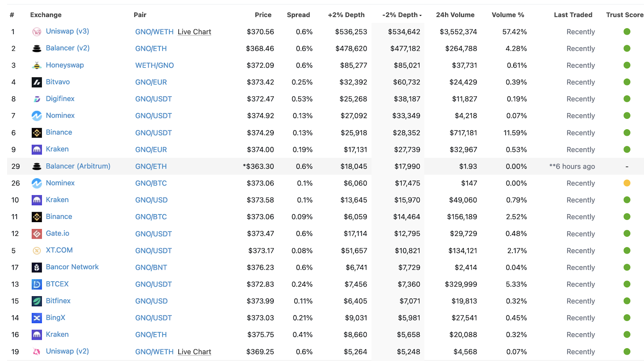The width and height of the screenshot is (644, 361).
Task: Open the Gate.io exchange link
Action: click(x=58, y=233)
